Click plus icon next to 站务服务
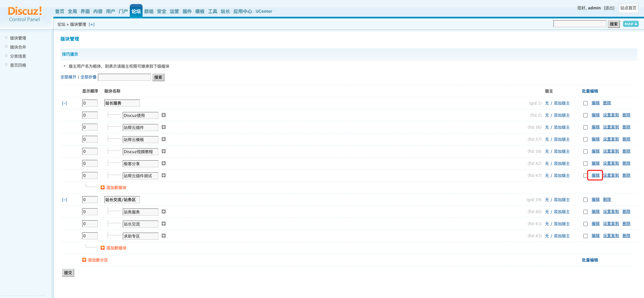This screenshot has width=644, height=298. (x=164, y=212)
